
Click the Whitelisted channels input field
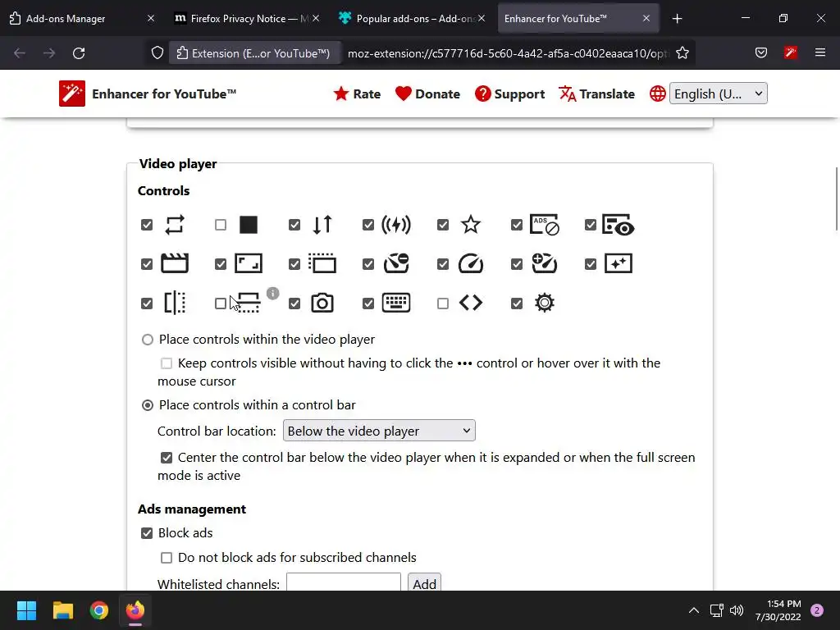(344, 582)
